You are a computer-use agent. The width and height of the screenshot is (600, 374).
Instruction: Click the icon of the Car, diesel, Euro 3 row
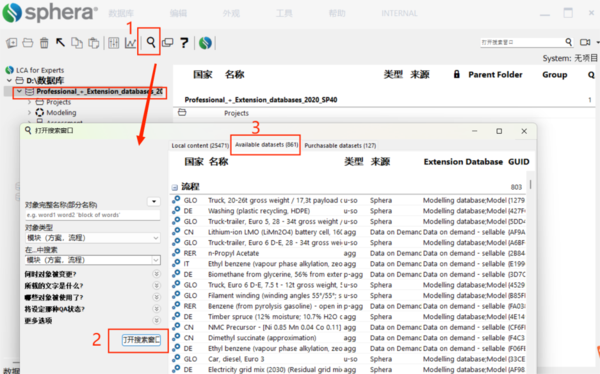(x=176, y=359)
